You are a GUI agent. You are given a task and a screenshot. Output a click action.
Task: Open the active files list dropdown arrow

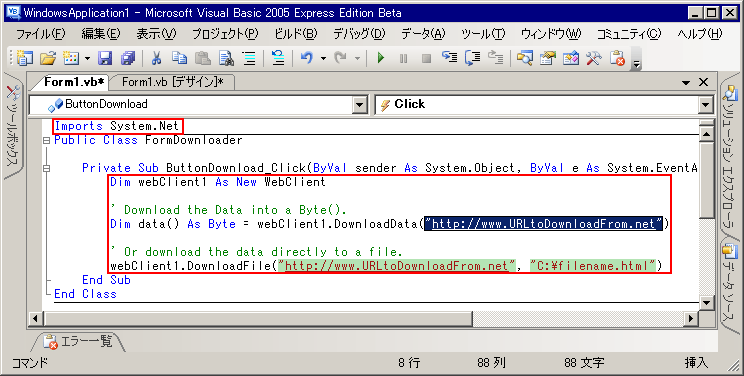pos(686,83)
